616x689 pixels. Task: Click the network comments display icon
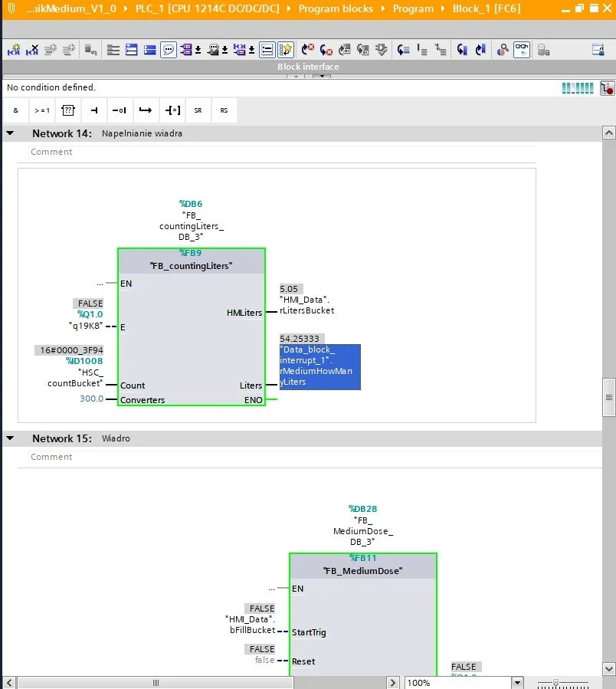(x=240, y=50)
